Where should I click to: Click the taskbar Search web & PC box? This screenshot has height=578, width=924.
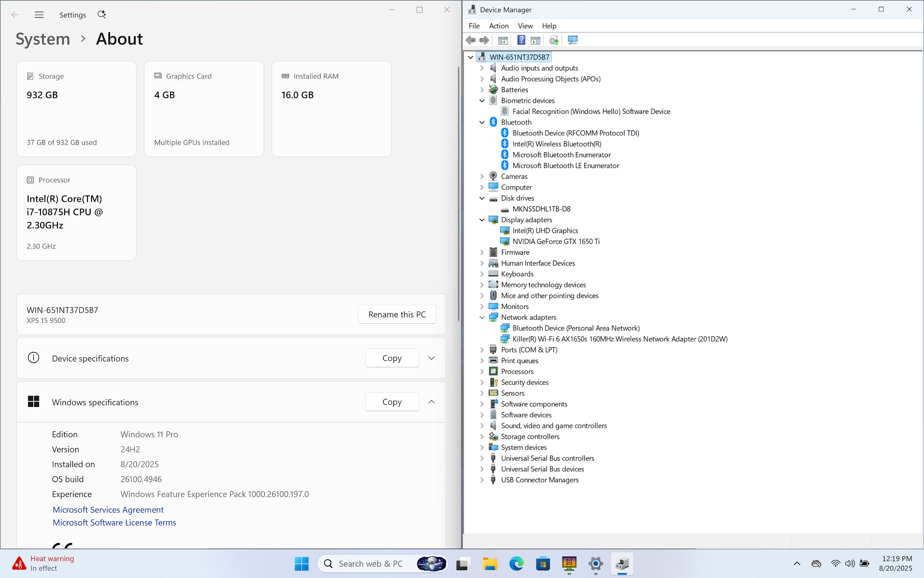(x=370, y=564)
